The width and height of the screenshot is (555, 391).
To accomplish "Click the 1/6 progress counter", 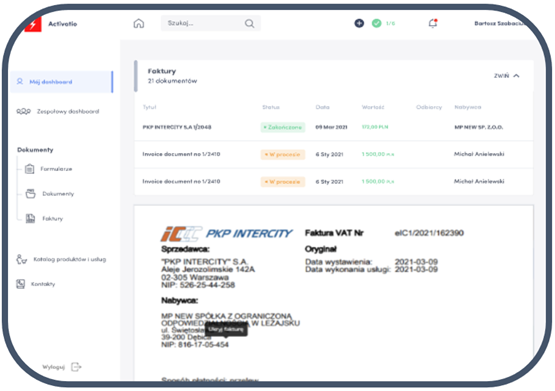I will tap(390, 23).
